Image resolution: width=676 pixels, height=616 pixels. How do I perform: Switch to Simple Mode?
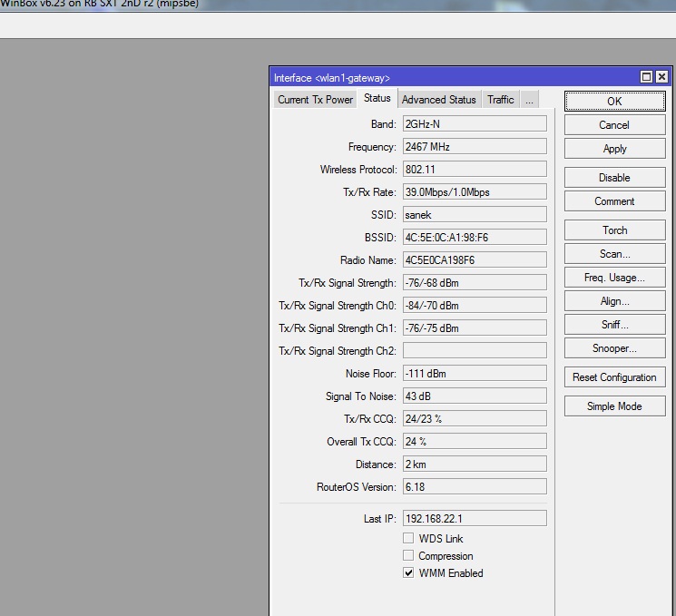coord(614,406)
